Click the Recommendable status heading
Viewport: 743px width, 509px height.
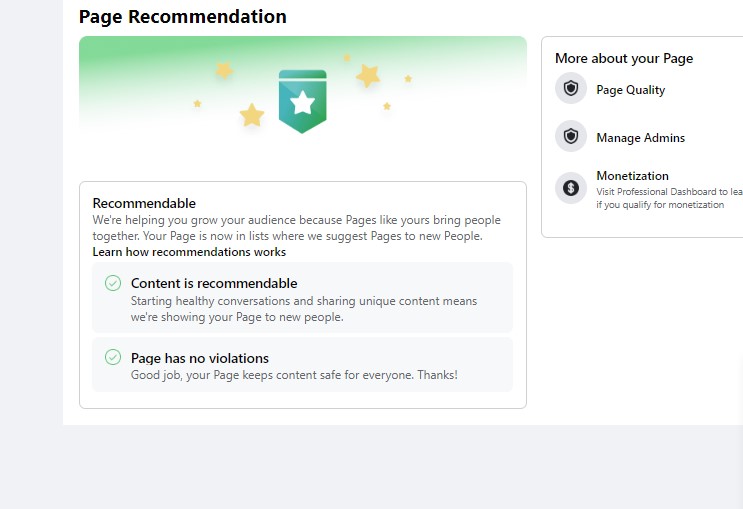click(x=144, y=203)
